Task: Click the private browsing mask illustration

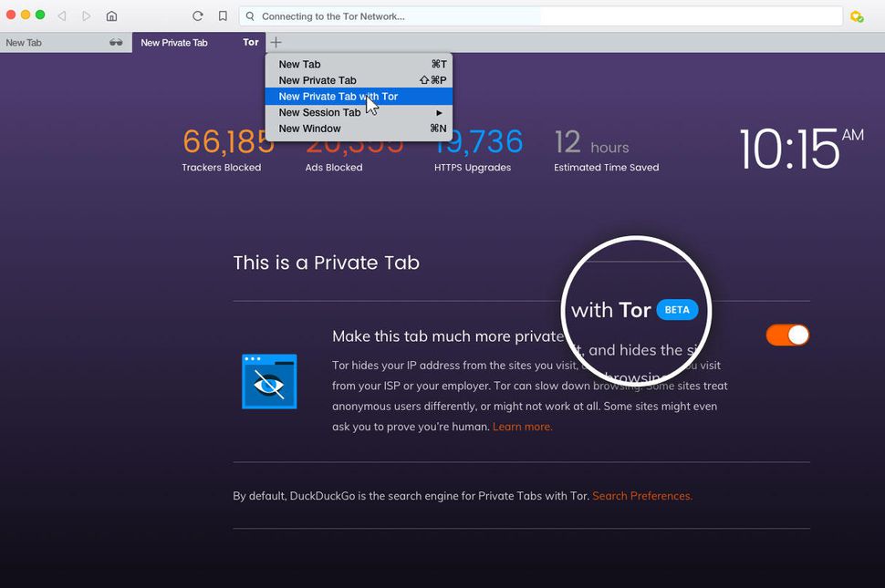Action: [268, 381]
